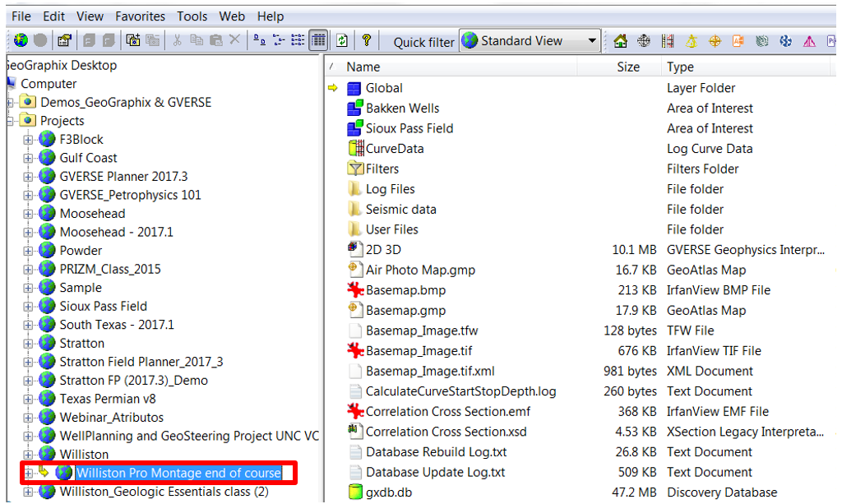
Task: Switch to small icons view
Action: click(x=279, y=40)
